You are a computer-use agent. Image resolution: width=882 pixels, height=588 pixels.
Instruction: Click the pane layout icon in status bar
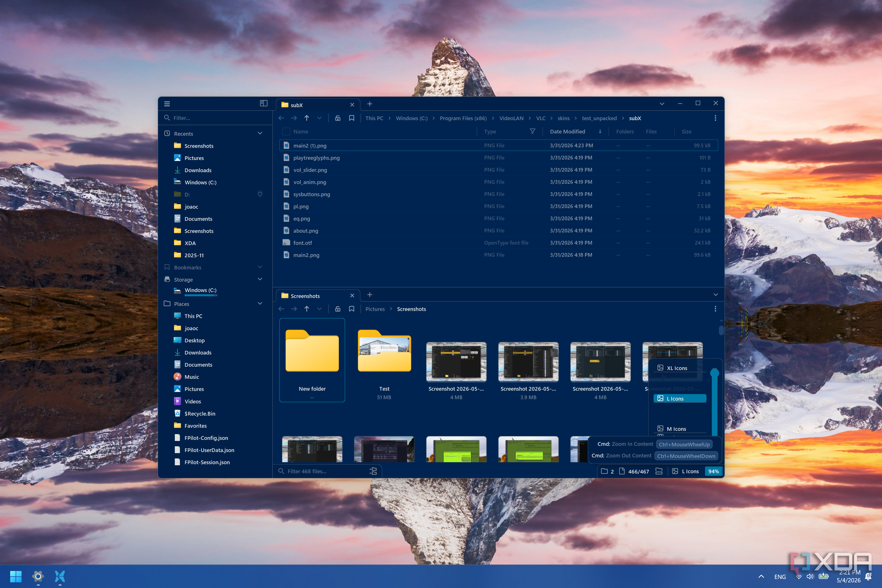click(x=659, y=471)
